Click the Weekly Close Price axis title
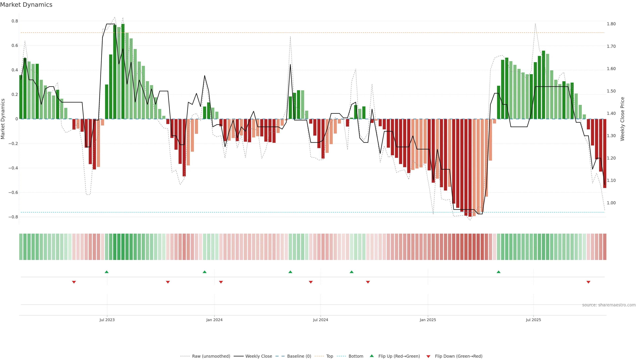 click(x=622, y=119)
